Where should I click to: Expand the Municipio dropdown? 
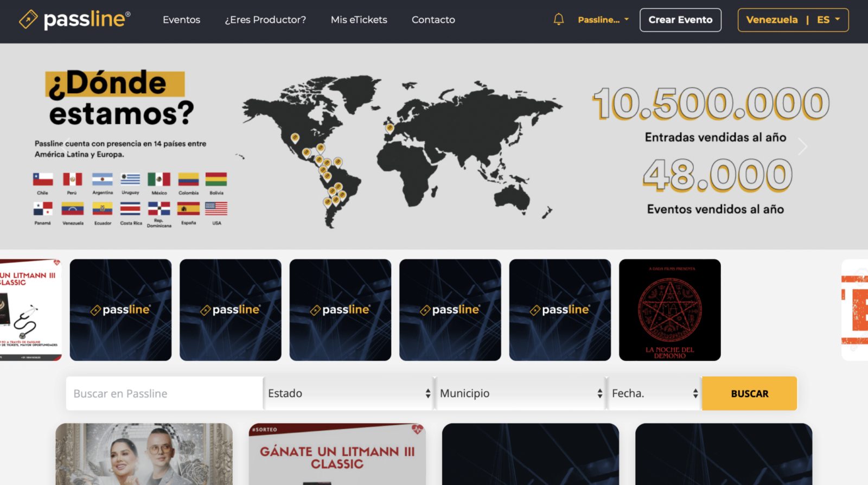point(521,393)
